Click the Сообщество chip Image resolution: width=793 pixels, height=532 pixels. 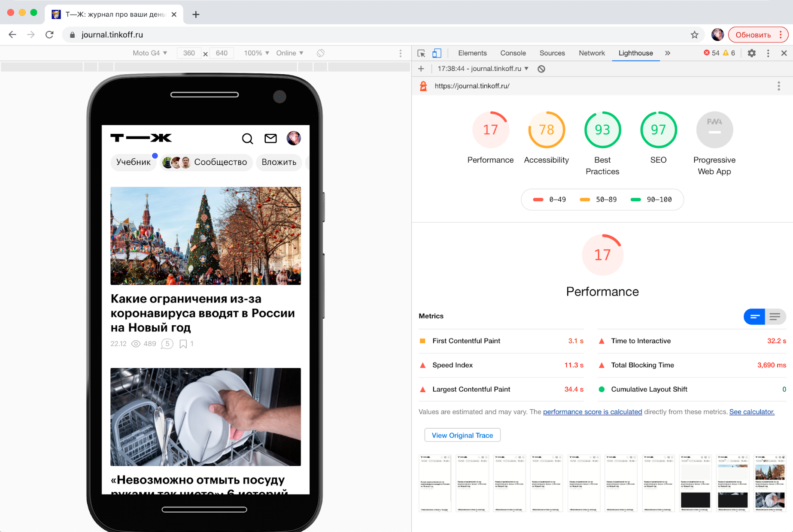[x=207, y=162]
